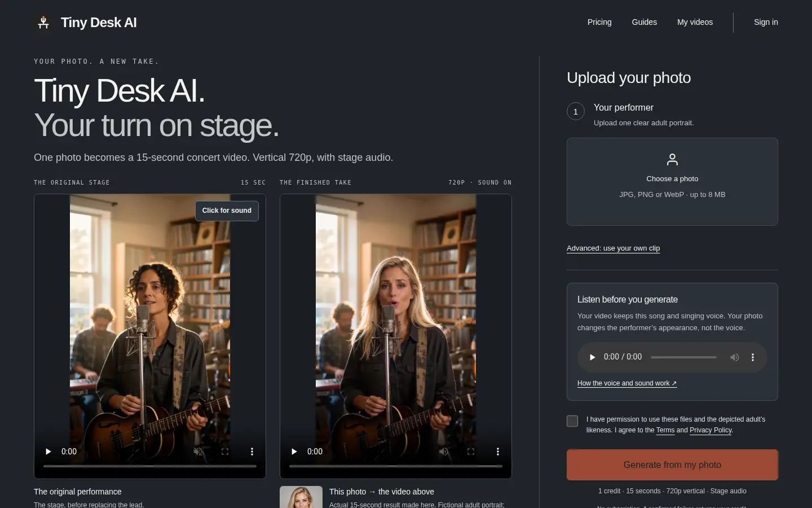Screen dimensions: 812x508
Task: Open more options on the finished take video
Action: pos(498,452)
